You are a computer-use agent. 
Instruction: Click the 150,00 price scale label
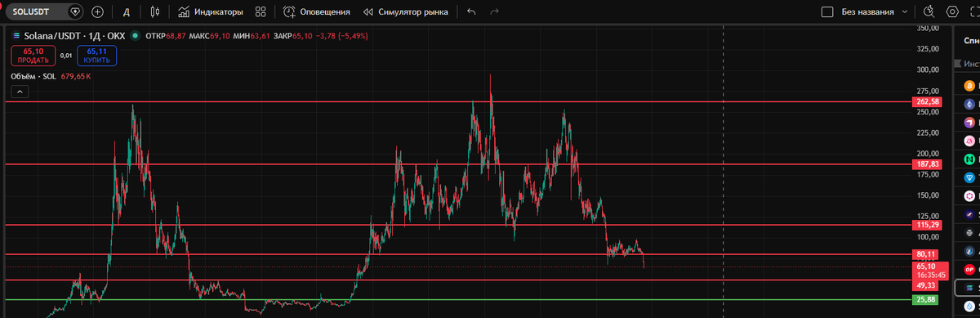point(927,195)
